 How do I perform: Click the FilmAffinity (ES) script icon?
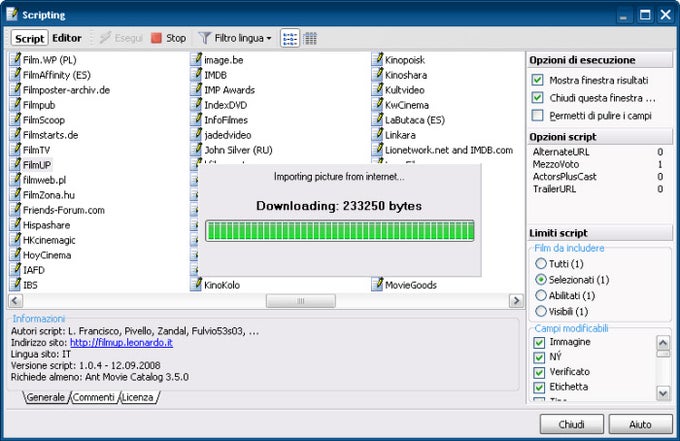(x=15, y=75)
